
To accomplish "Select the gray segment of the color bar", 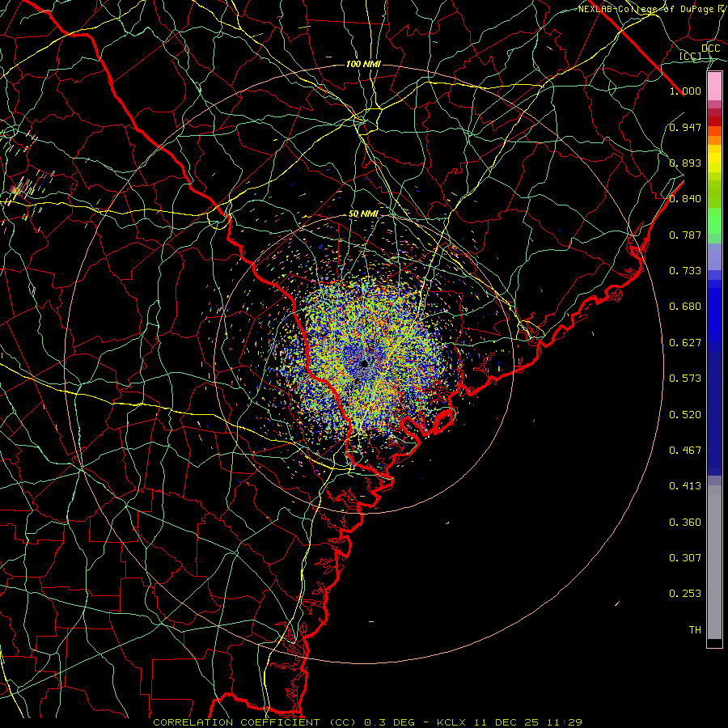I will click(714, 562).
